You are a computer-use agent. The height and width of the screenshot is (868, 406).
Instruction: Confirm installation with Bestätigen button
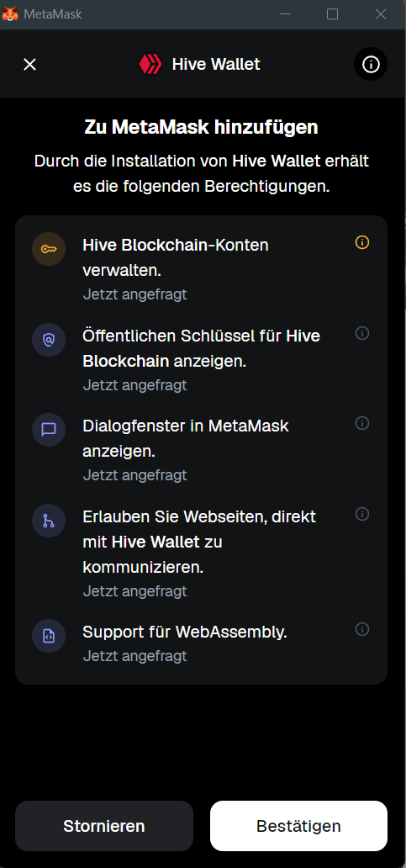(x=298, y=826)
